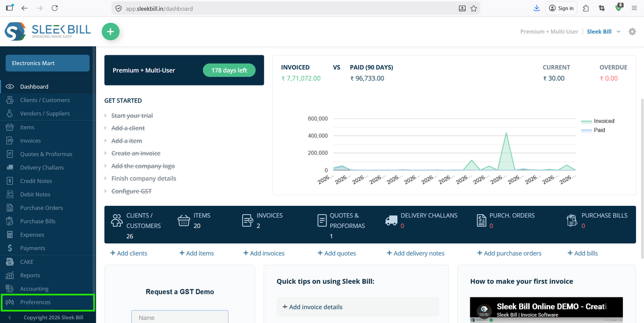
Task: Click the CAKE sidebar icon
Action: point(10,262)
